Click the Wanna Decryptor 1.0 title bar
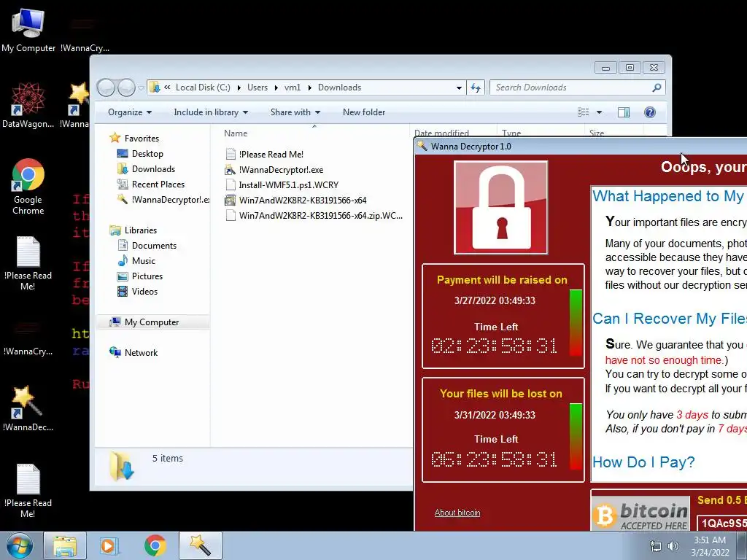747x560 pixels. [580, 146]
